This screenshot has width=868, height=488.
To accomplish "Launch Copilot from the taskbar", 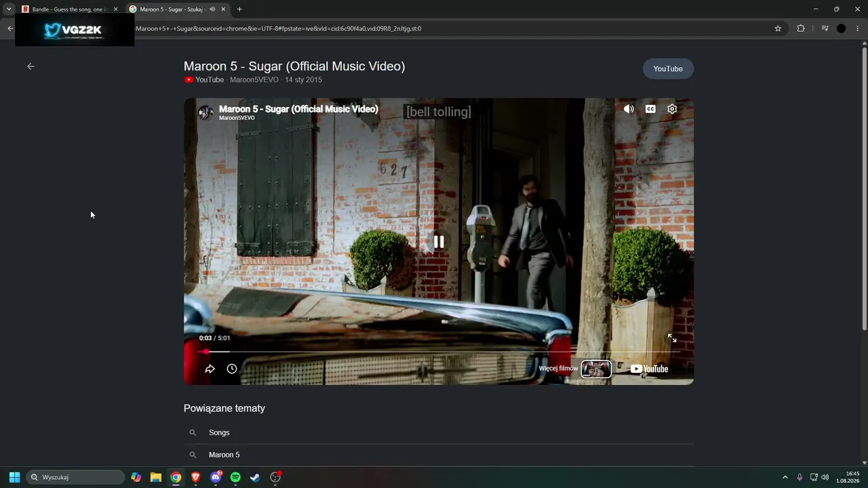I will coord(136,477).
